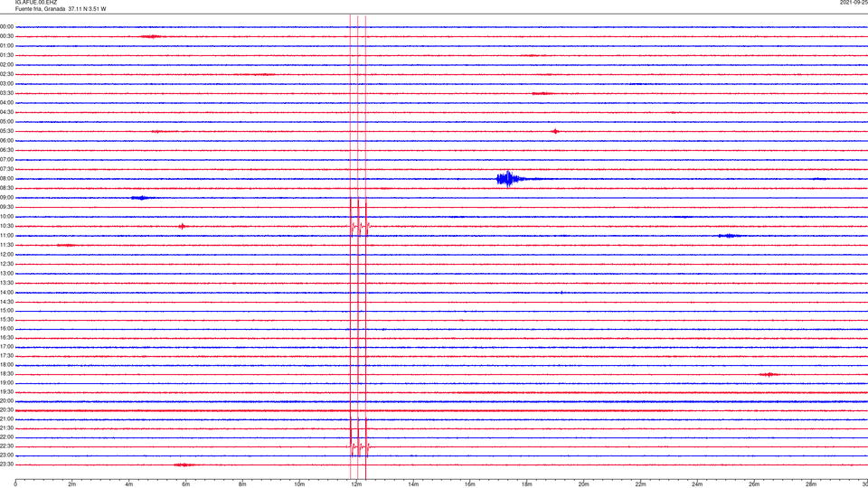Click the 14m tick label on the axis
Image resolution: width=868 pixels, height=488 pixels.
[413, 484]
